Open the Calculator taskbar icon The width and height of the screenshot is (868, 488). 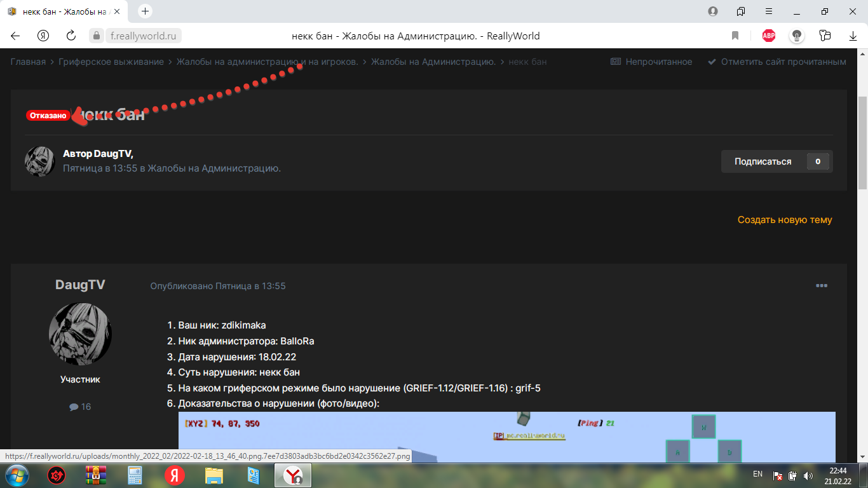point(135,475)
